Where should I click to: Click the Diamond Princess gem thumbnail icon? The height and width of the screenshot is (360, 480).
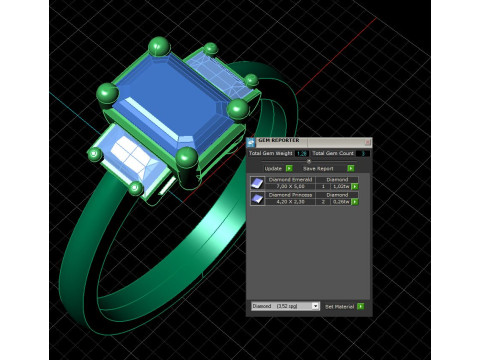(257, 198)
